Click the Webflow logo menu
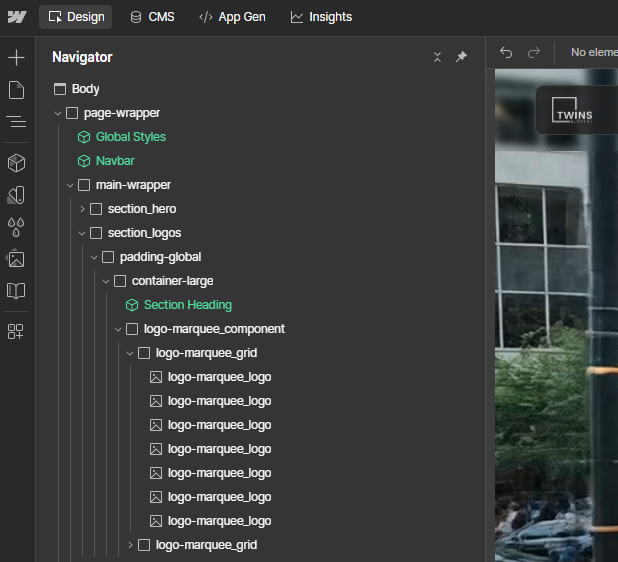The width and height of the screenshot is (618, 562). 17,17
